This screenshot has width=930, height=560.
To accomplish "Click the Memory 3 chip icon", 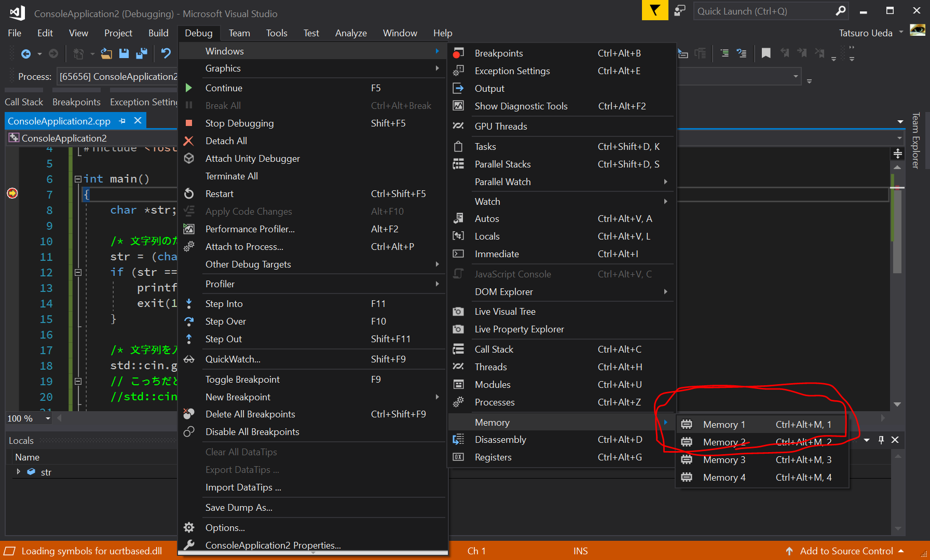I will pos(687,460).
